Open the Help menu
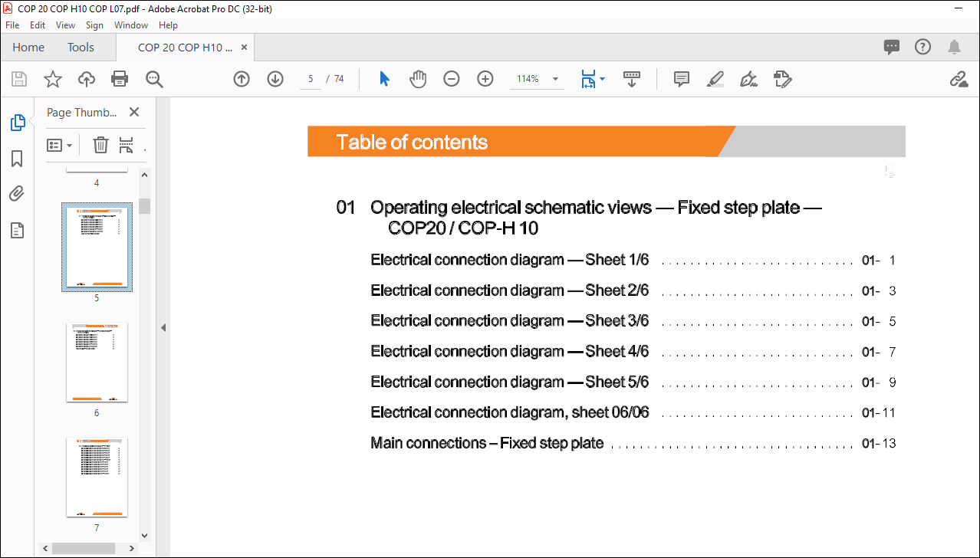 click(x=168, y=25)
